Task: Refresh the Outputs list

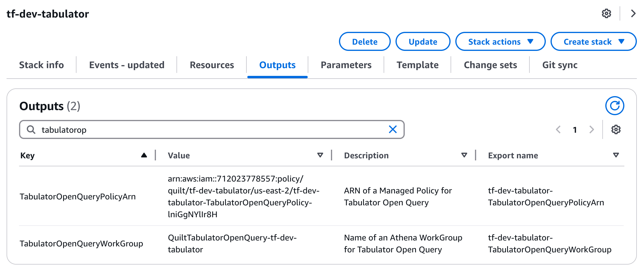Action: tap(615, 106)
